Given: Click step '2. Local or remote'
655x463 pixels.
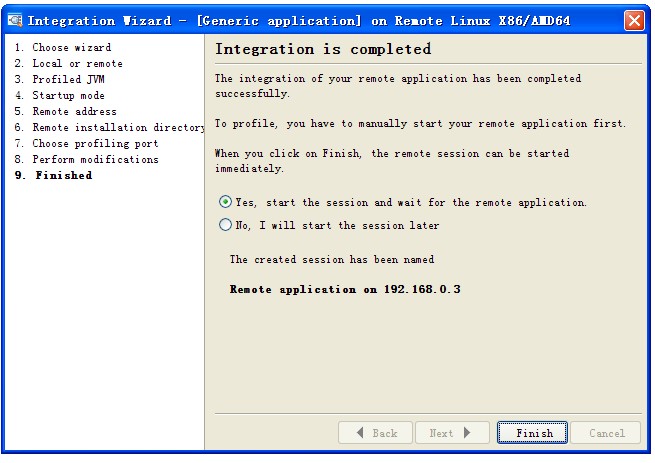Looking at the screenshot, I should (x=69, y=64).
